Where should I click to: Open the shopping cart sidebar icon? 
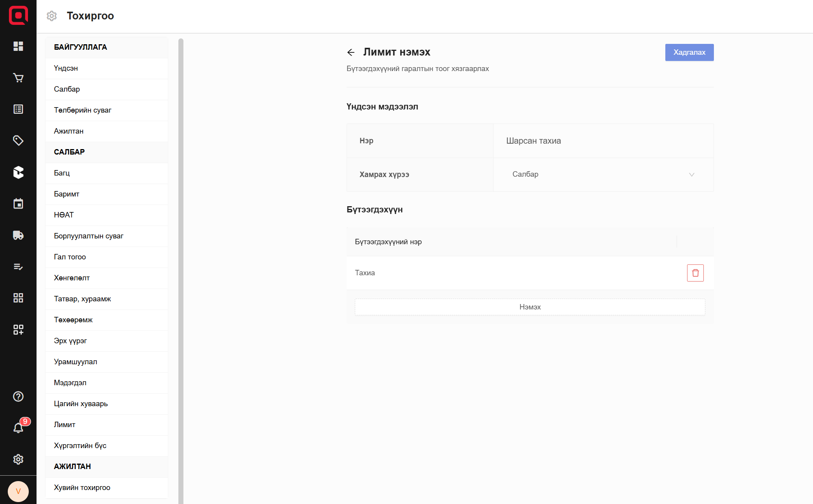click(18, 78)
